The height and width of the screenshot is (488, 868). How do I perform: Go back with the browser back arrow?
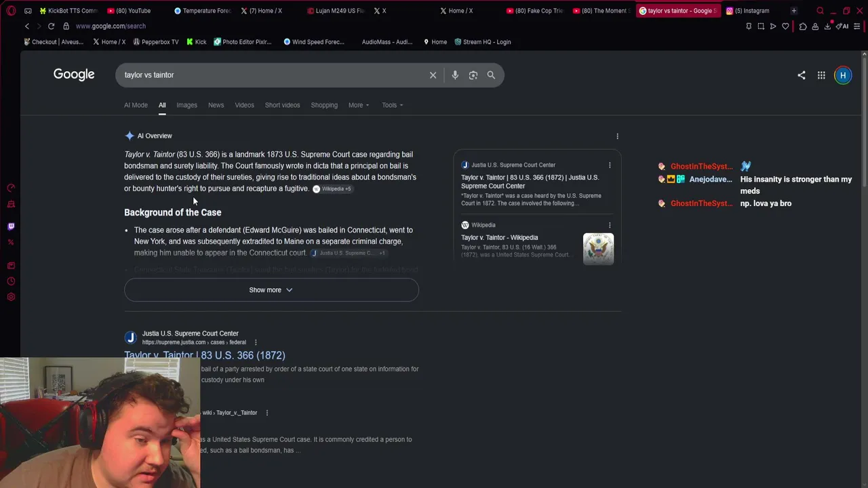point(27,26)
